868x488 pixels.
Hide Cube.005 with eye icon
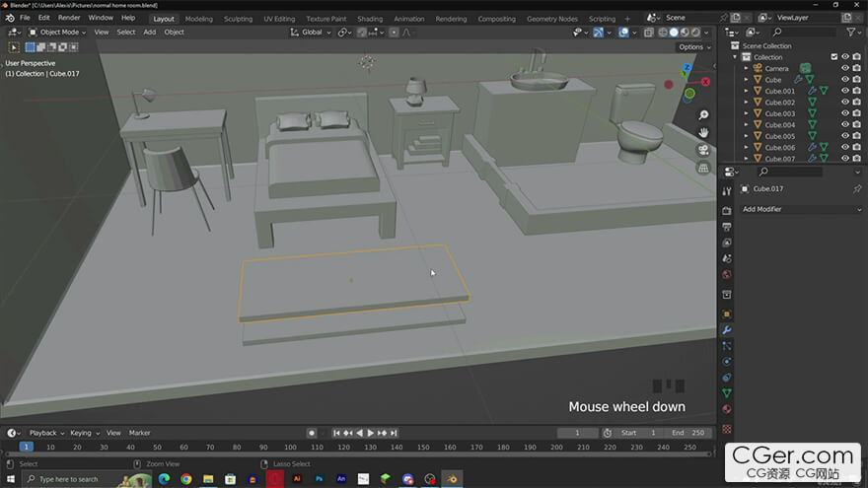pyautogui.click(x=845, y=136)
